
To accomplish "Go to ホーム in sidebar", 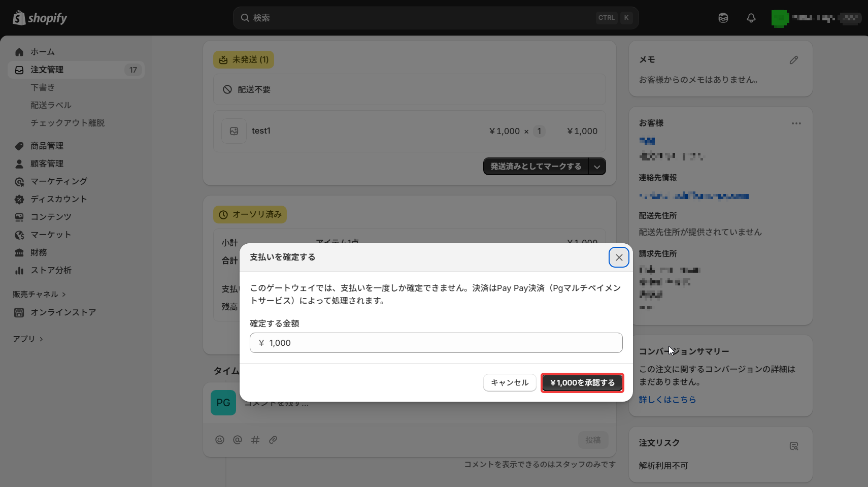I will coord(43,52).
